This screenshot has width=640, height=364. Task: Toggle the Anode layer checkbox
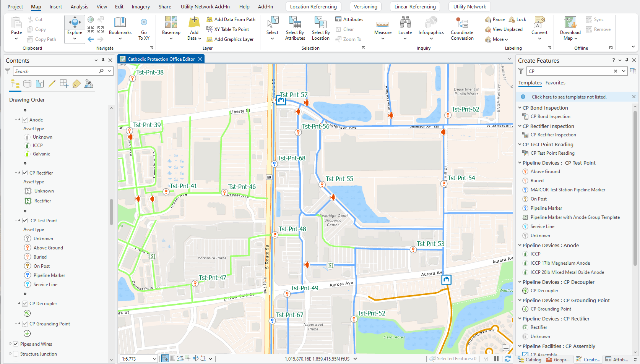25,120
